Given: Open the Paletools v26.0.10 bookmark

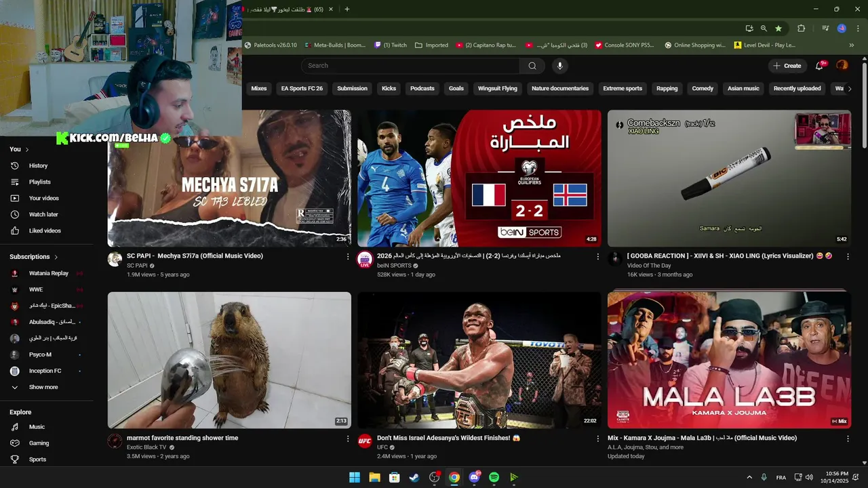Looking at the screenshot, I should tap(271, 45).
